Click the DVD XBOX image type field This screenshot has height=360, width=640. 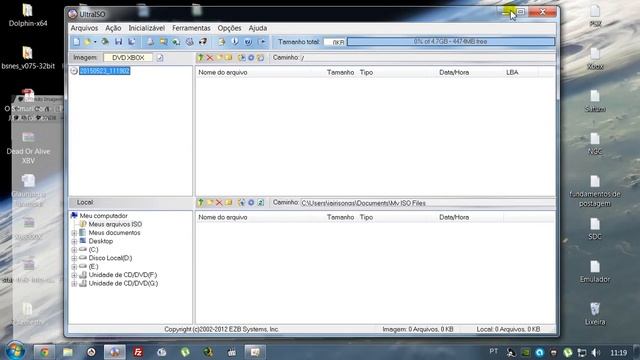(128, 58)
